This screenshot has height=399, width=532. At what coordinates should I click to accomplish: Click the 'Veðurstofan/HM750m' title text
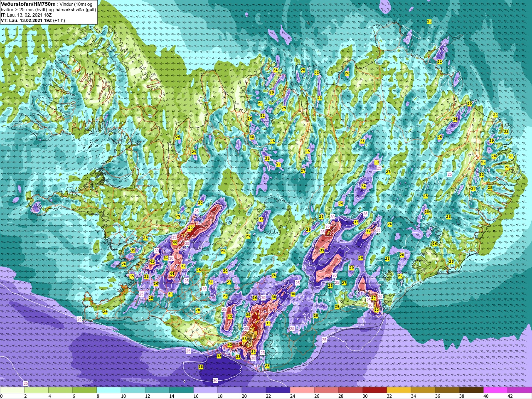coord(28,4)
